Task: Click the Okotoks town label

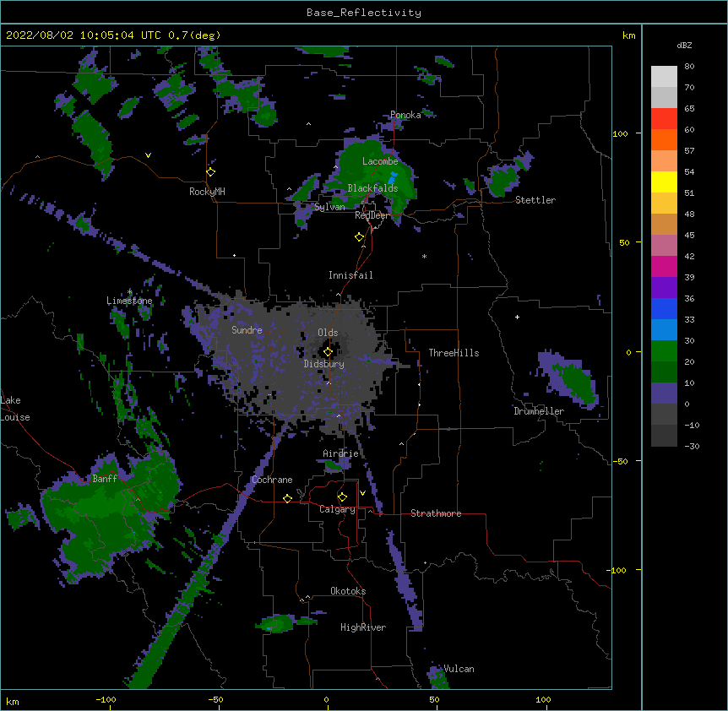Action: [x=348, y=591]
